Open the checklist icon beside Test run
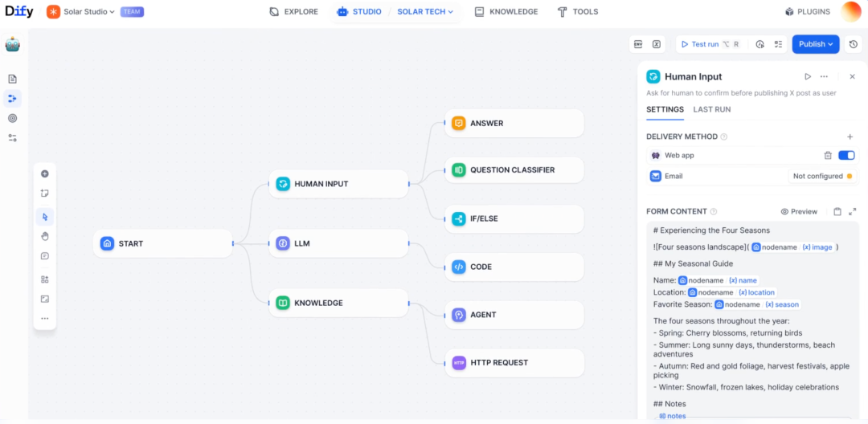This screenshot has height=424, width=868. 778,44
